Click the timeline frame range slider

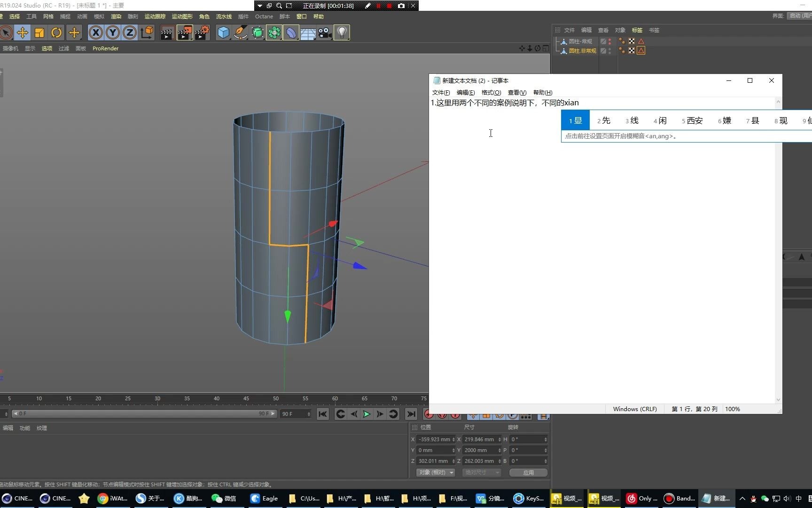coord(144,414)
